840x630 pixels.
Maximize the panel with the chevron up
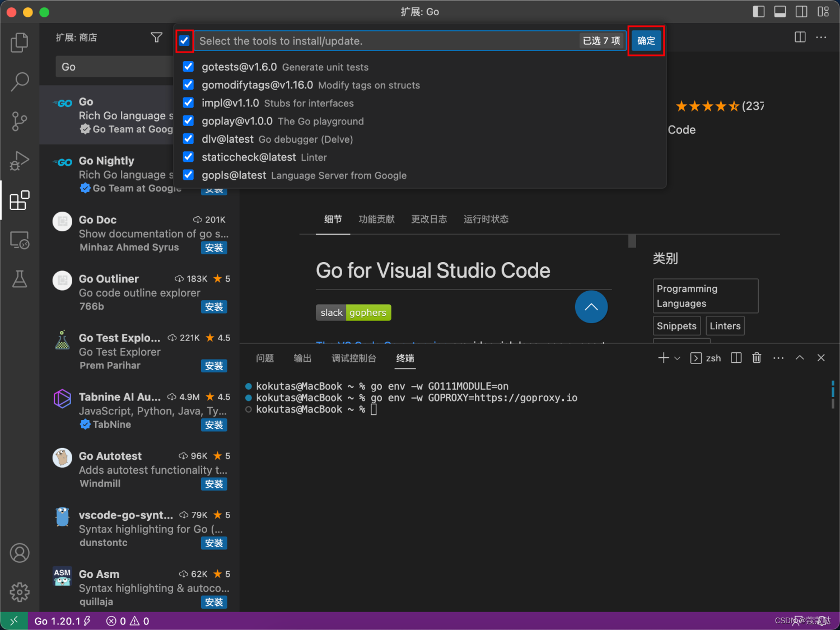(800, 358)
